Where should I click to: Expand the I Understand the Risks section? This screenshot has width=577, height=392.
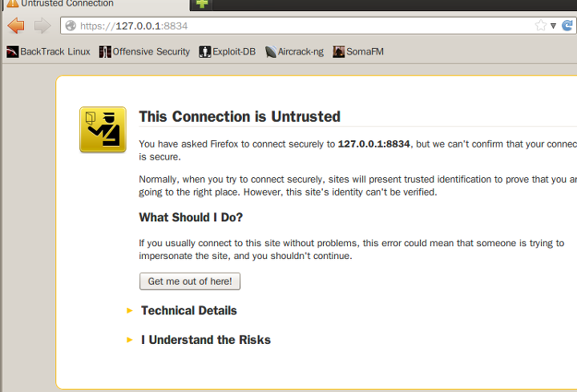point(199,340)
